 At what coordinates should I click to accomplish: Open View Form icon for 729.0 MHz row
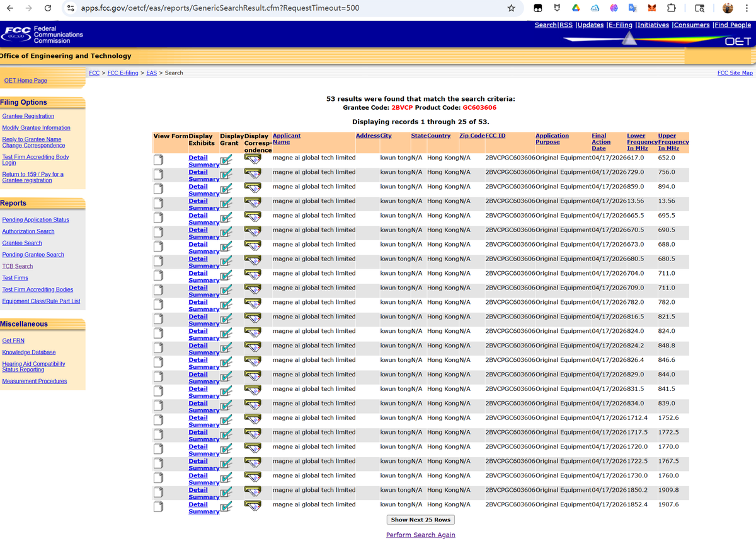coord(159,174)
